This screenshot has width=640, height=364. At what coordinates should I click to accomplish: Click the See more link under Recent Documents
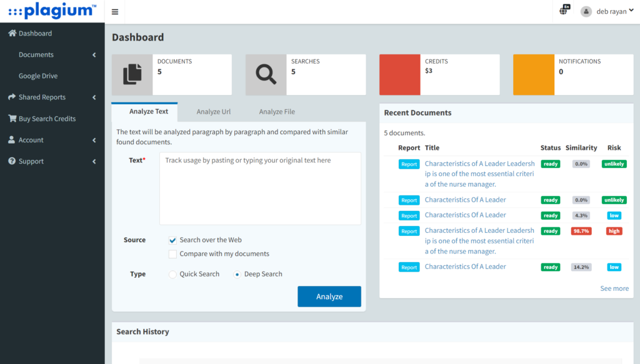(614, 288)
